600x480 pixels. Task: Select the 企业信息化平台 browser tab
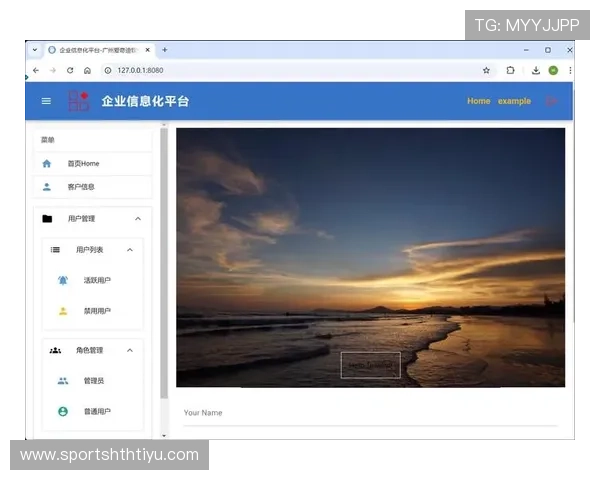point(99,50)
